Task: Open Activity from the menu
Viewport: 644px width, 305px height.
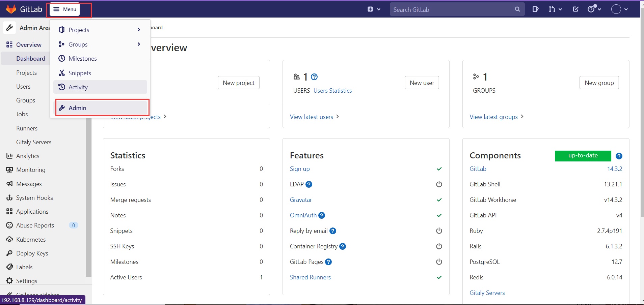Action: 100,87
